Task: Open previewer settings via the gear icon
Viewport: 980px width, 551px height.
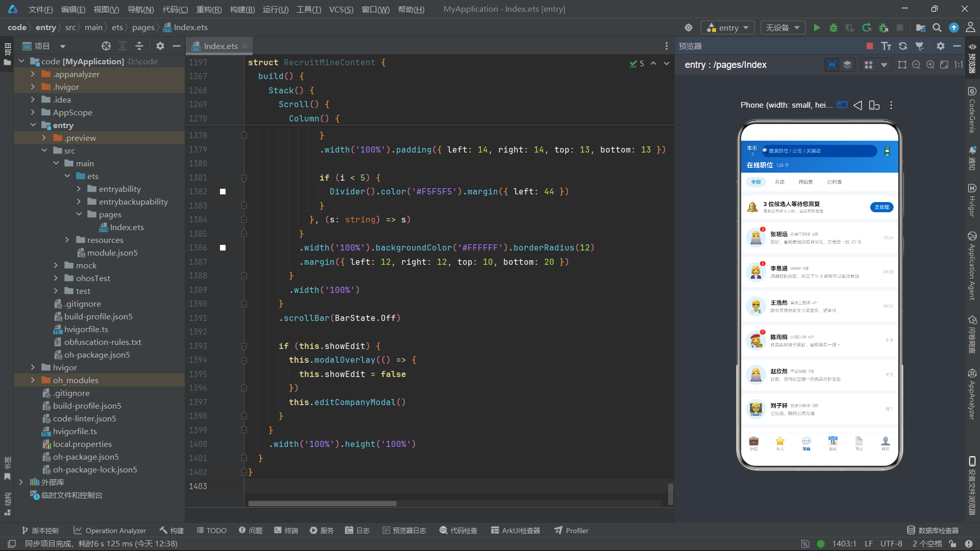Action: [x=941, y=46]
